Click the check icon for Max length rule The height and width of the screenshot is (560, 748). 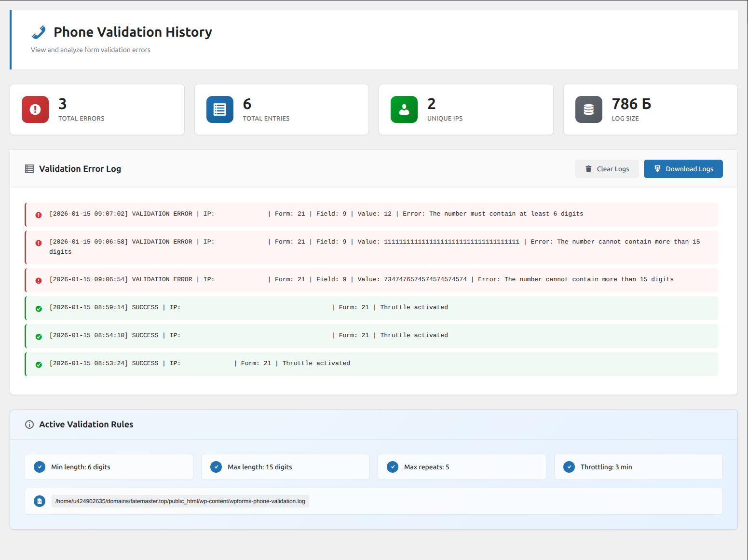pos(216,467)
